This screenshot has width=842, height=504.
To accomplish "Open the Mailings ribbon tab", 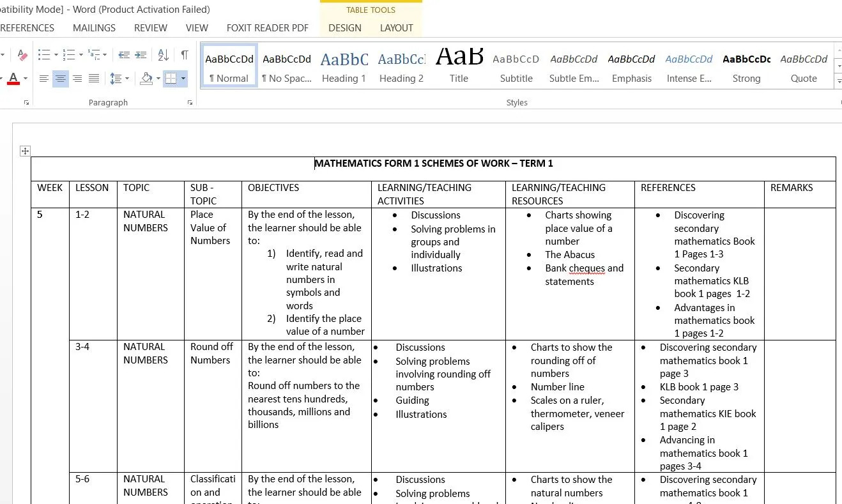I will (94, 28).
